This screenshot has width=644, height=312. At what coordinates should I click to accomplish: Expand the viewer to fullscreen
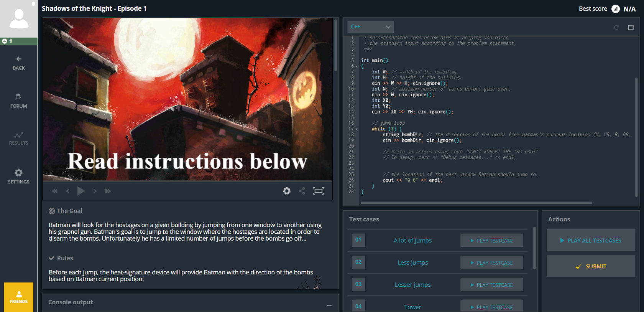pyautogui.click(x=319, y=191)
